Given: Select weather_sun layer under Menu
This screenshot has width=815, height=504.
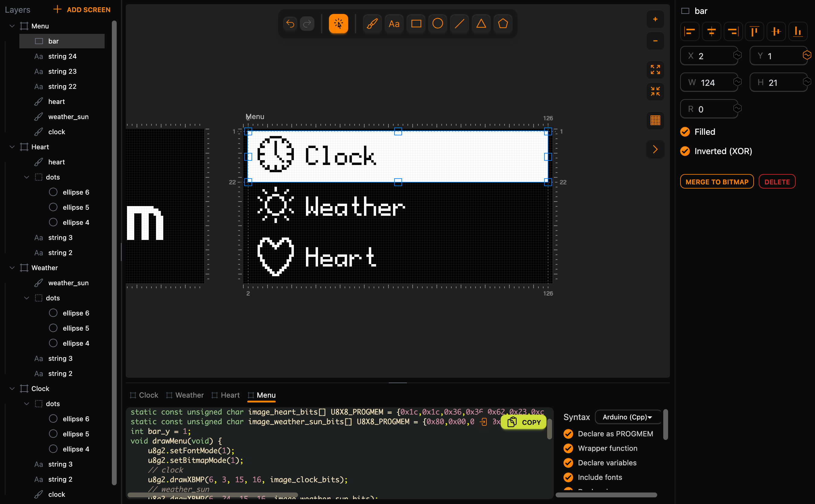Looking at the screenshot, I should click(x=62, y=117).
